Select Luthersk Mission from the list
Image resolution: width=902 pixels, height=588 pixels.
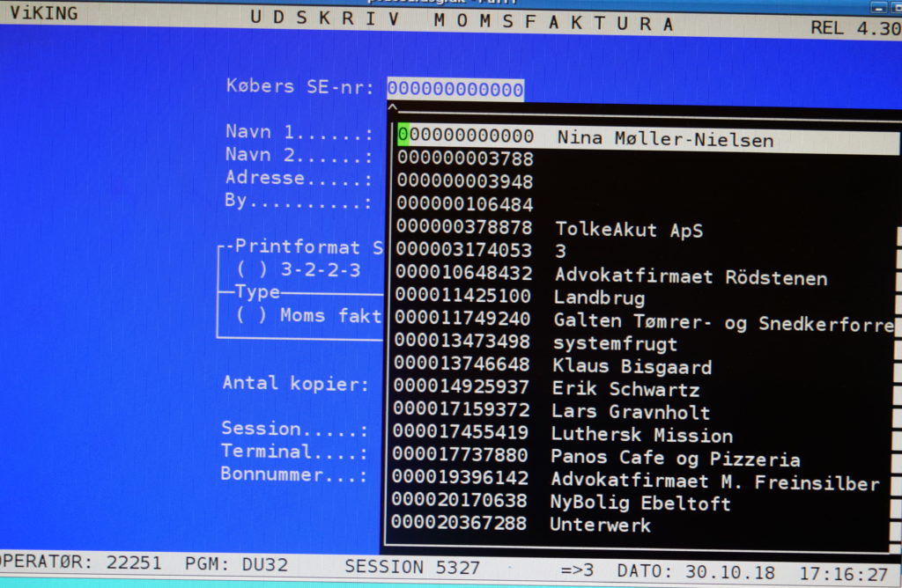pyautogui.click(x=641, y=435)
